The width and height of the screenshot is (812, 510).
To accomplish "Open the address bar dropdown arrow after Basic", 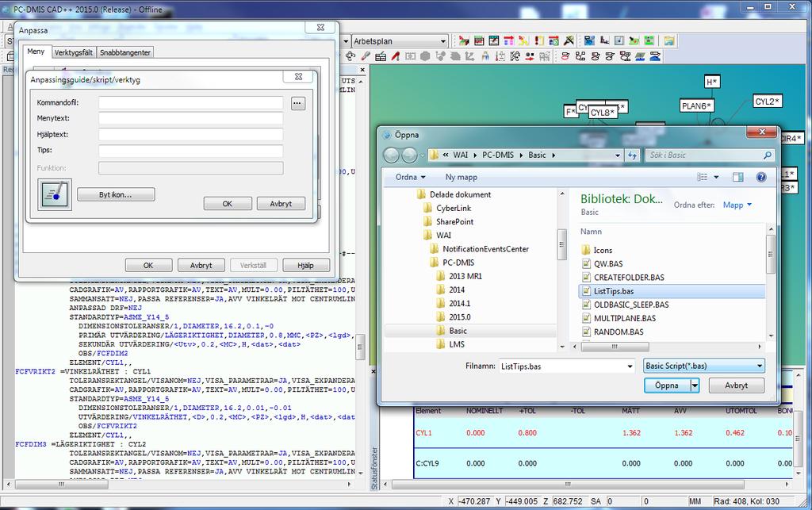I will [x=617, y=155].
